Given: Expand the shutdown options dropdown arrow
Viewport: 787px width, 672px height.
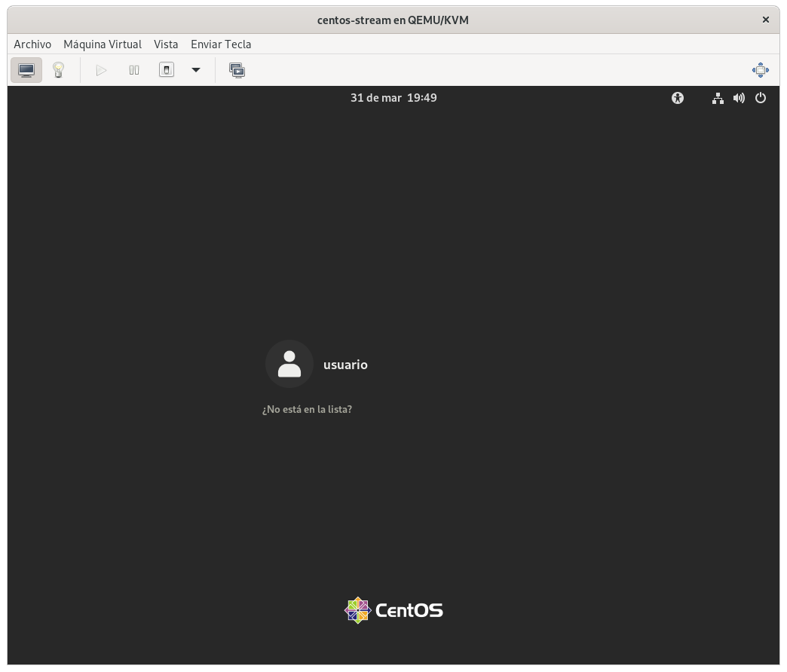Looking at the screenshot, I should tap(196, 70).
